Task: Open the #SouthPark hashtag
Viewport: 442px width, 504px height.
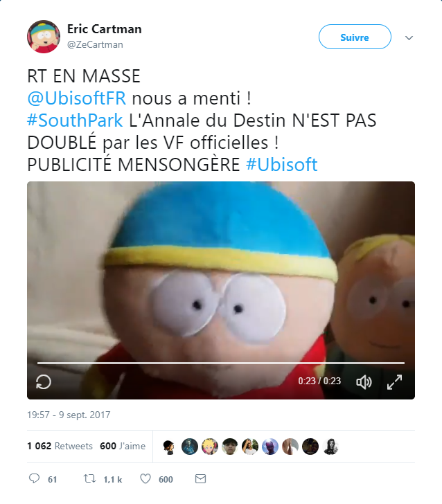Action: coord(75,120)
